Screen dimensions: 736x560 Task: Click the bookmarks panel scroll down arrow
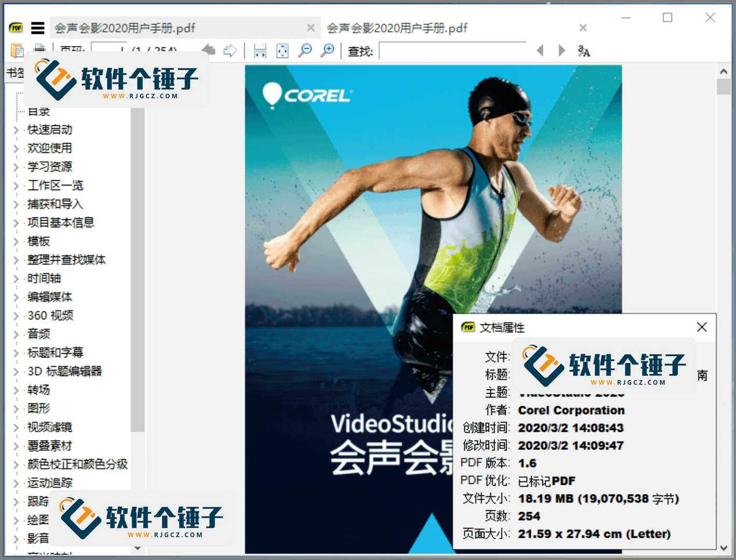click(137, 548)
